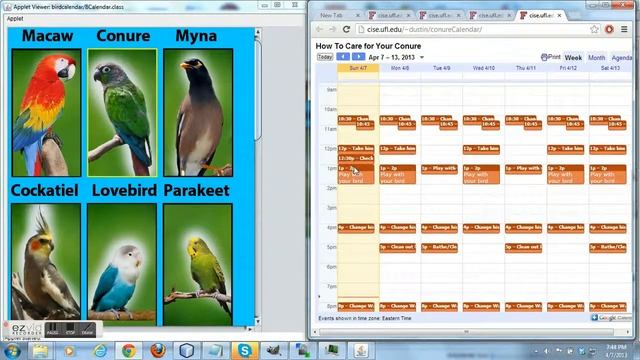This screenshot has height=360, width=640.
Task: Open Tuesday's 5p Bathe/Clean event
Action: click(439, 247)
